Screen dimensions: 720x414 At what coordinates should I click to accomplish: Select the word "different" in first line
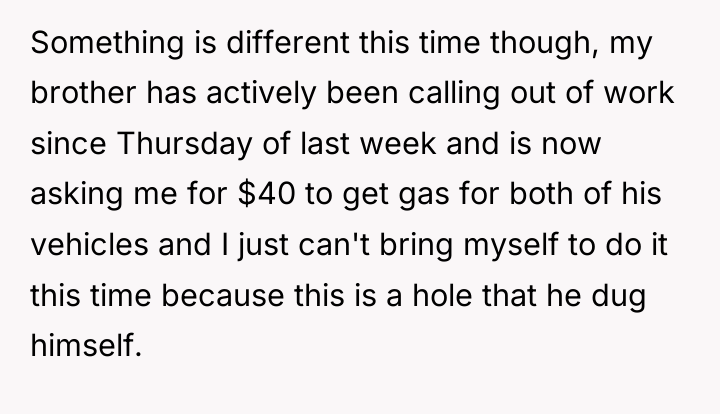(x=288, y=42)
